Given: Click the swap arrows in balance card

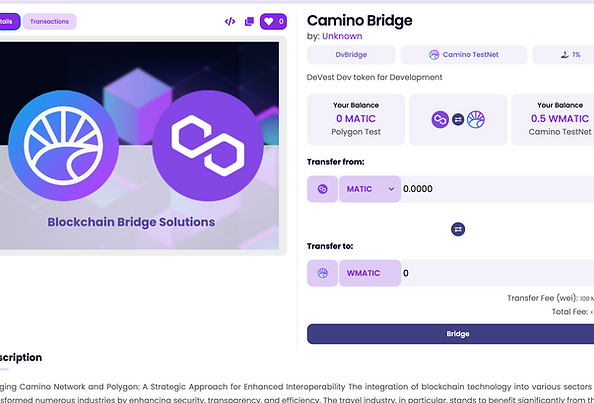Looking at the screenshot, I should [458, 120].
